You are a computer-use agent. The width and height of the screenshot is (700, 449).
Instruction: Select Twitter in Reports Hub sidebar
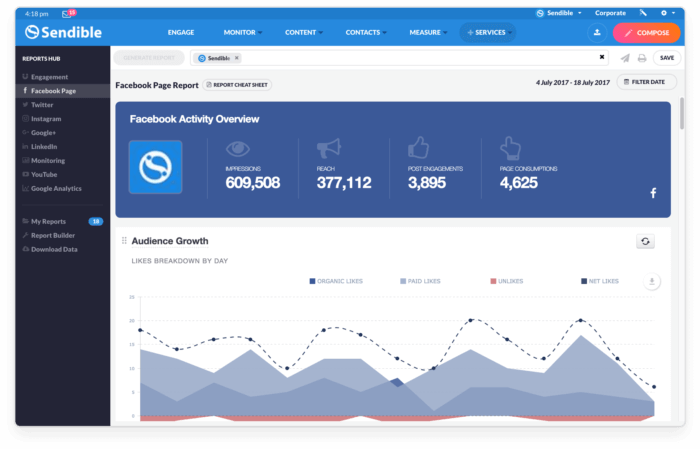(42, 104)
